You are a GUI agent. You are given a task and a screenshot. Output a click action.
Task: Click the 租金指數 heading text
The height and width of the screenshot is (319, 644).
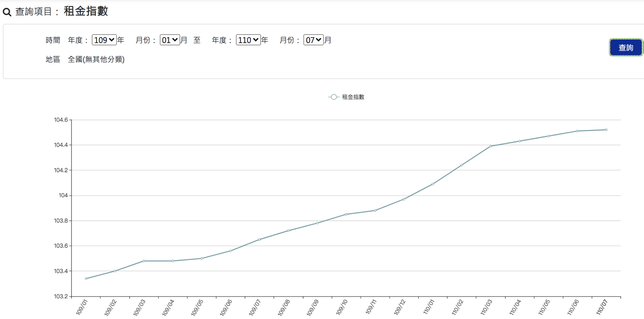click(86, 11)
